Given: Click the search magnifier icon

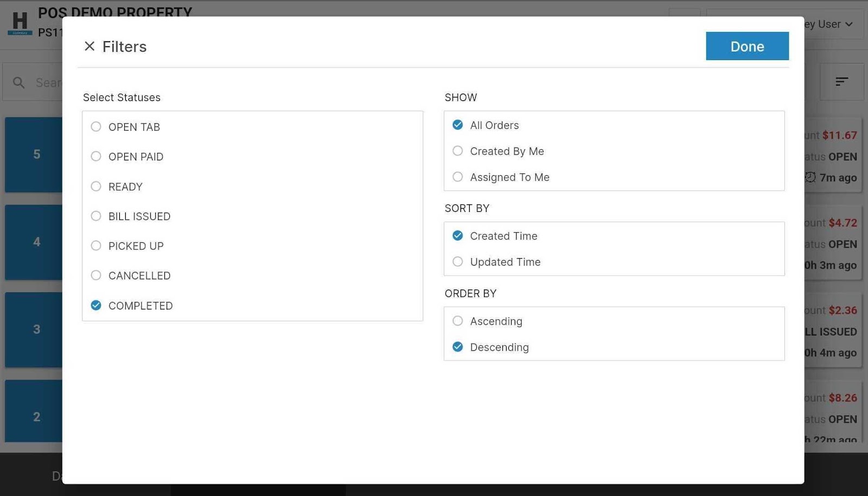Looking at the screenshot, I should point(19,82).
